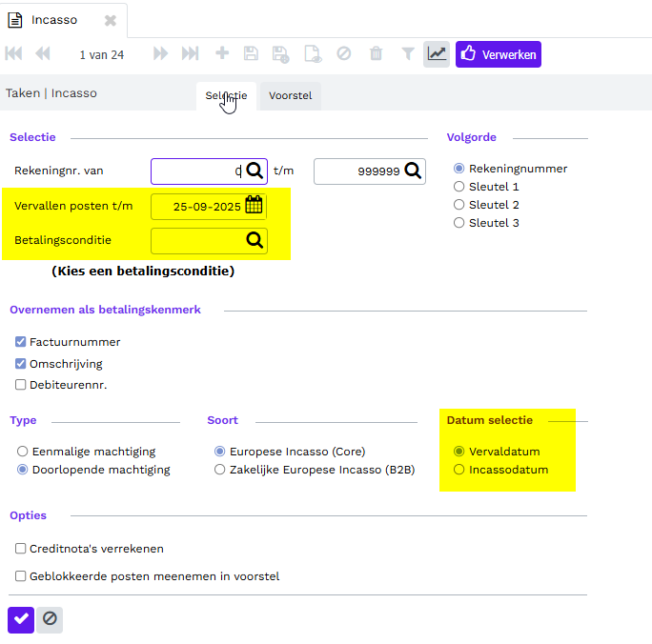The image size is (652, 644).
Task: Jump to the last record
Action: pos(190,54)
